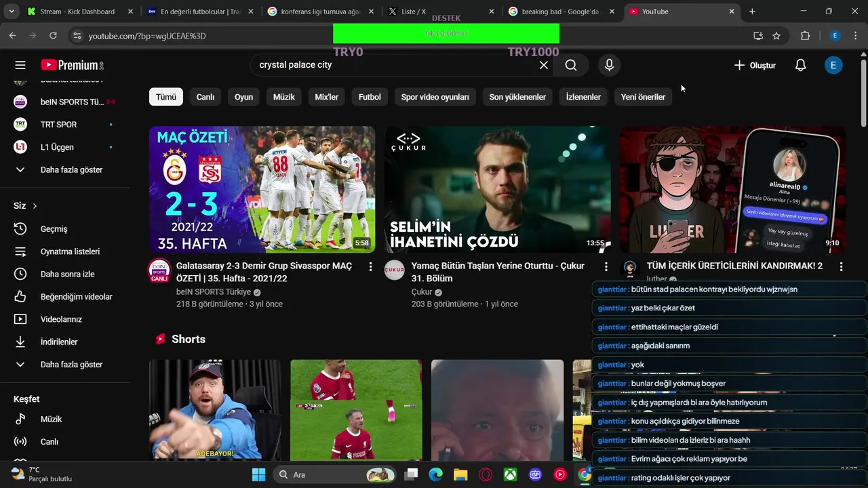Select Son yüklenenler filter chip
This screenshot has width=868, height=488.
point(517,97)
